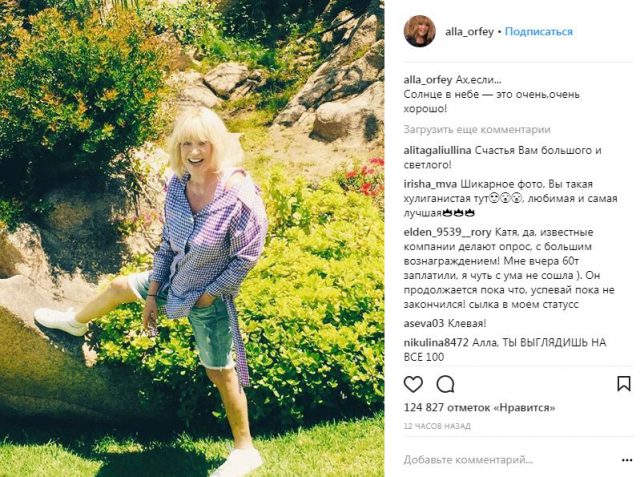View the 124 827 likes list
This screenshot has height=477, width=640.
(480, 407)
